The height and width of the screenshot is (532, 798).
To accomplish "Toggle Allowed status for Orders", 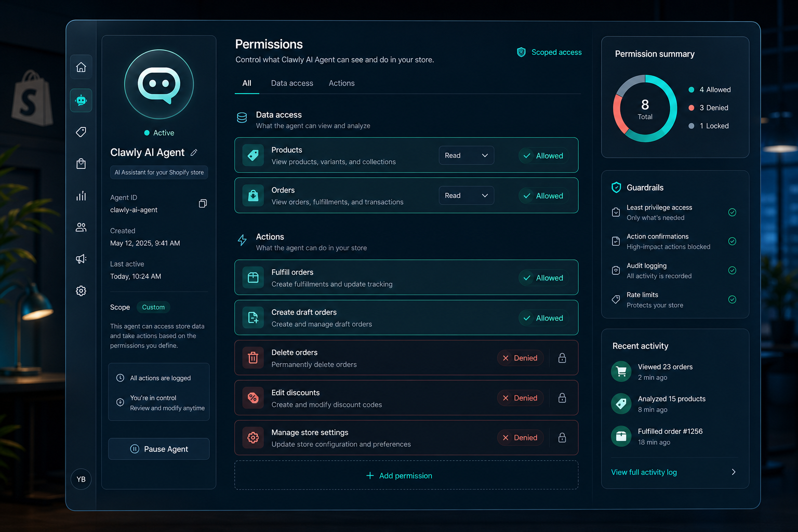I will 543,196.
